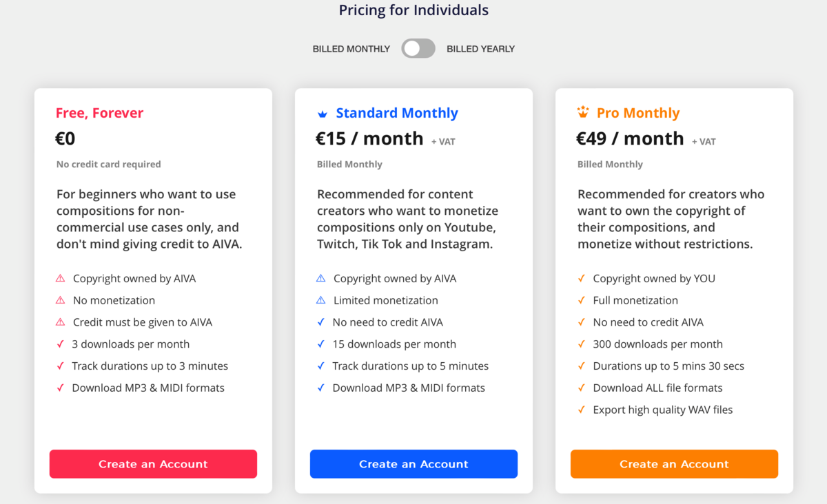Create an account on Pro Monthly plan

tap(674, 464)
